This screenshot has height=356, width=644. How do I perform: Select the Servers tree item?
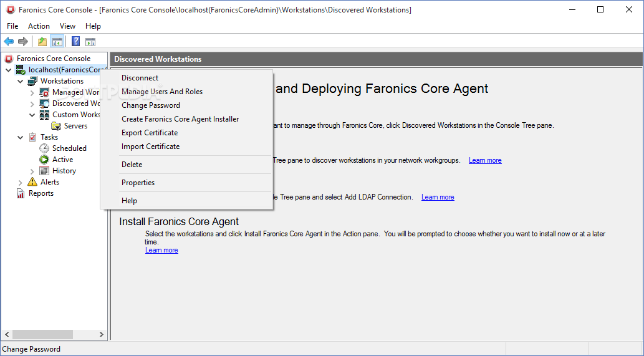75,126
